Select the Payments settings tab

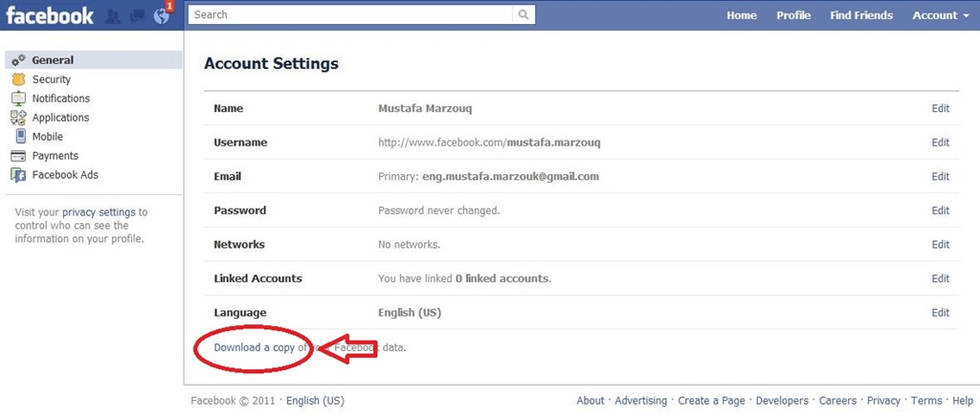tap(94, 156)
